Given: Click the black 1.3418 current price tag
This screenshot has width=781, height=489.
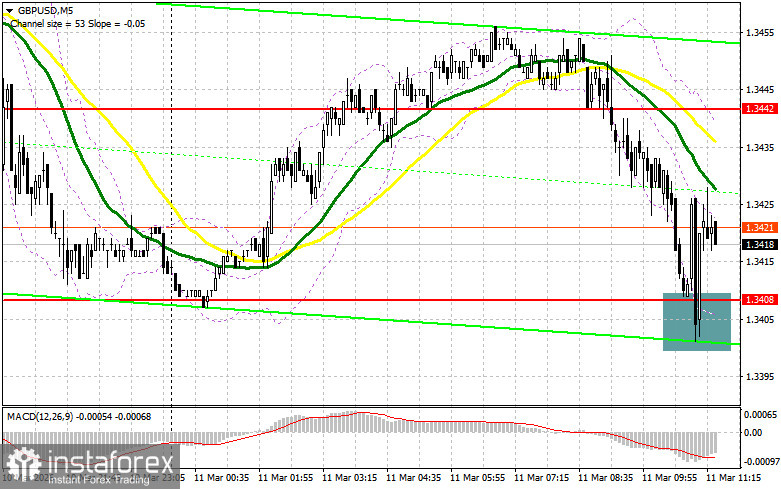Looking at the screenshot, I should [x=760, y=244].
